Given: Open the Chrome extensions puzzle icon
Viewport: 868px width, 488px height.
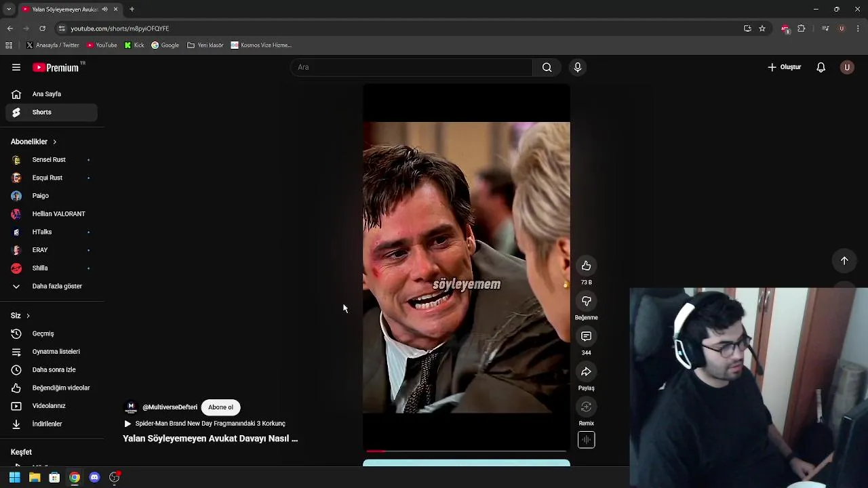Looking at the screenshot, I should pos(802,28).
